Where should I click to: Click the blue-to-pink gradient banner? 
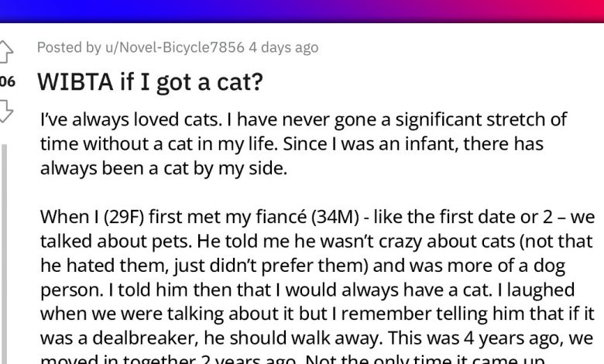tap(302, 10)
